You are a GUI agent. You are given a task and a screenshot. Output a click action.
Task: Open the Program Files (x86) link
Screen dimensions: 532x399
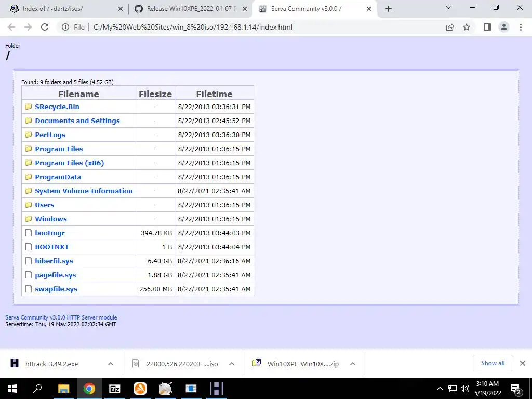tap(70, 163)
